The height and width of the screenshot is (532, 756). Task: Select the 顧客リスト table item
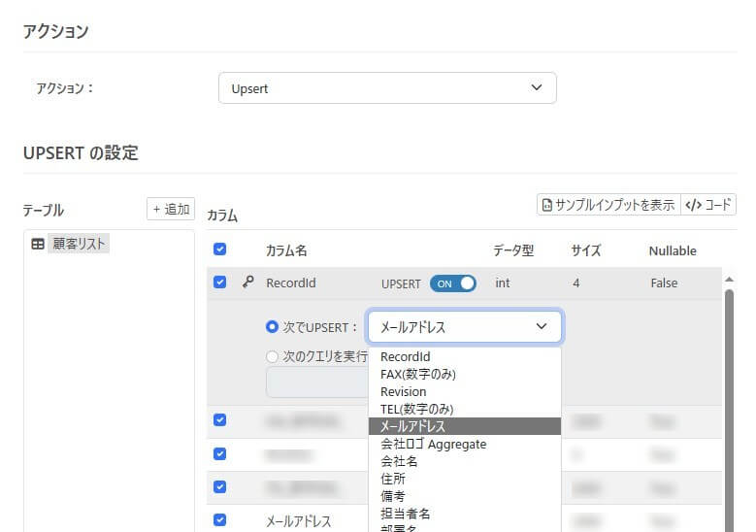(78, 244)
